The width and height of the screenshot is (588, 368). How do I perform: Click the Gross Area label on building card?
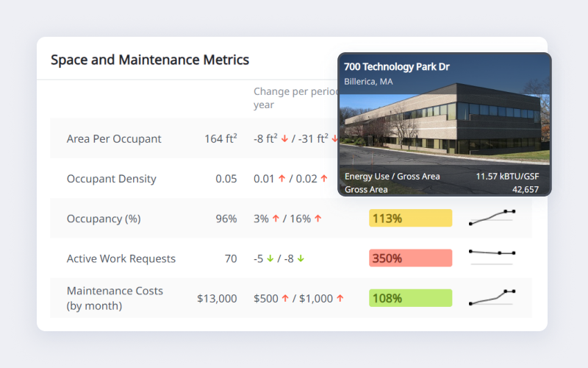pos(366,190)
